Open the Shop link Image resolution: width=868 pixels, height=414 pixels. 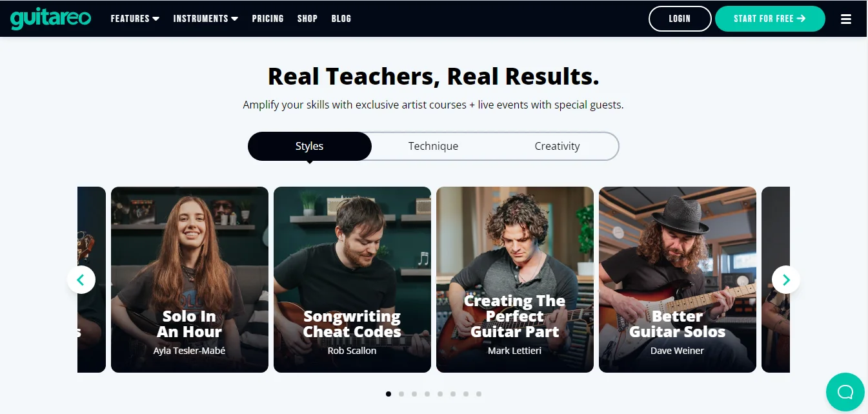pyautogui.click(x=307, y=19)
